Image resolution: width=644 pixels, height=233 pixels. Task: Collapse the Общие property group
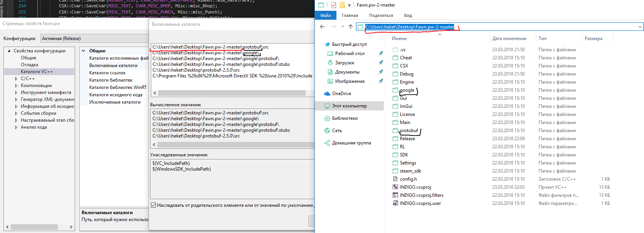coord(84,51)
